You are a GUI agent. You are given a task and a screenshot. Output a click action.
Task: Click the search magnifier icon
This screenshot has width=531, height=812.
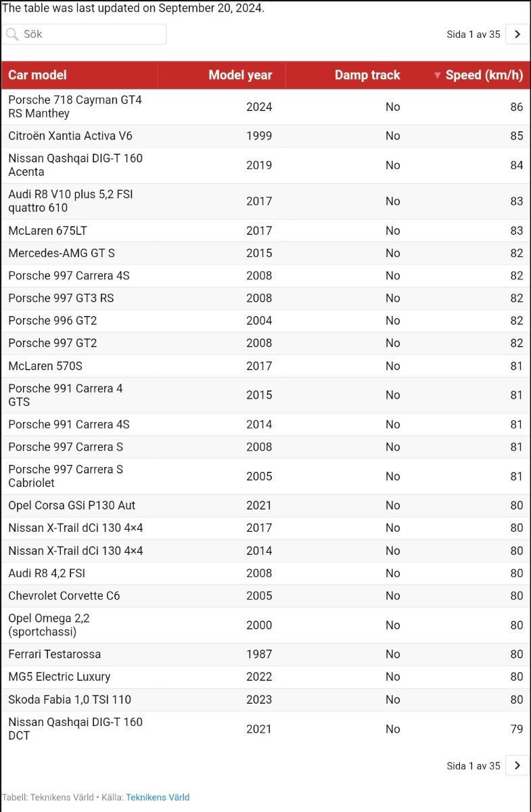pyautogui.click(x=12, y=35)
